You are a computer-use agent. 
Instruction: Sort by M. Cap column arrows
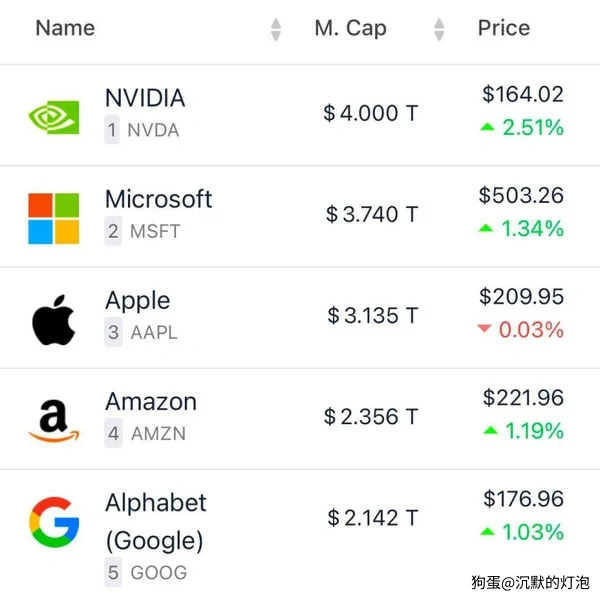click(x=439, y=30)
